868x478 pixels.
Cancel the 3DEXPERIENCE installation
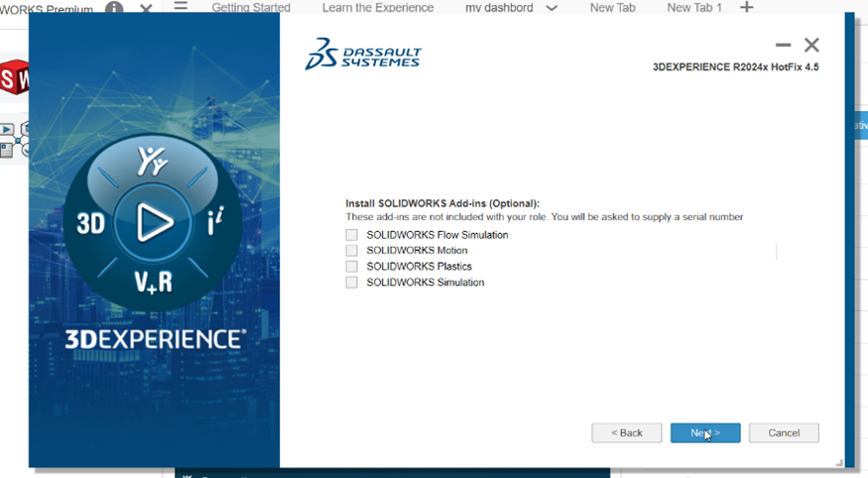pos(783,433)
